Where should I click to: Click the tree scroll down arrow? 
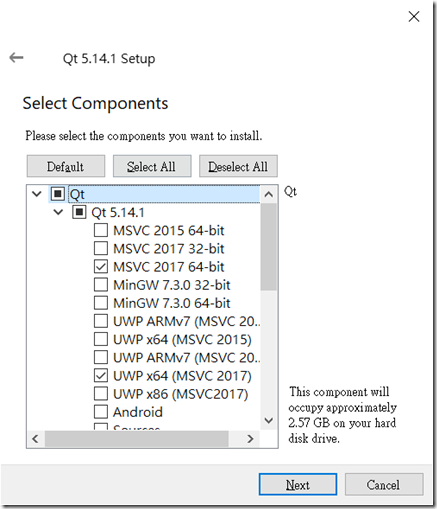pos(269,420)
